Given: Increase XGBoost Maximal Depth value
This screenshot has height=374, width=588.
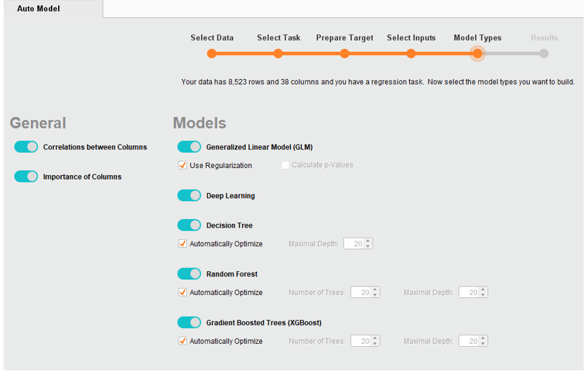Looking at the screenshot, I should click(483, 338).
